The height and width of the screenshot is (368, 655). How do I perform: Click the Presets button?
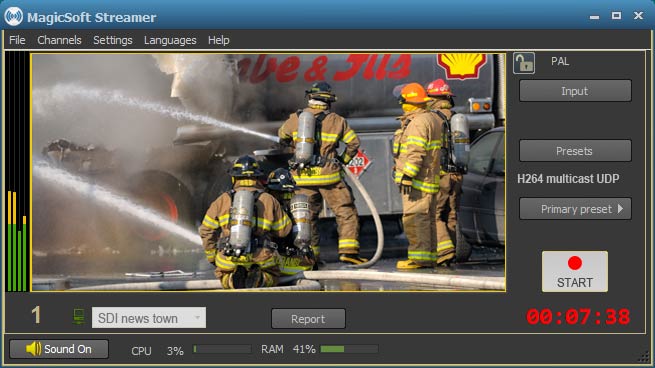[575, 151]
